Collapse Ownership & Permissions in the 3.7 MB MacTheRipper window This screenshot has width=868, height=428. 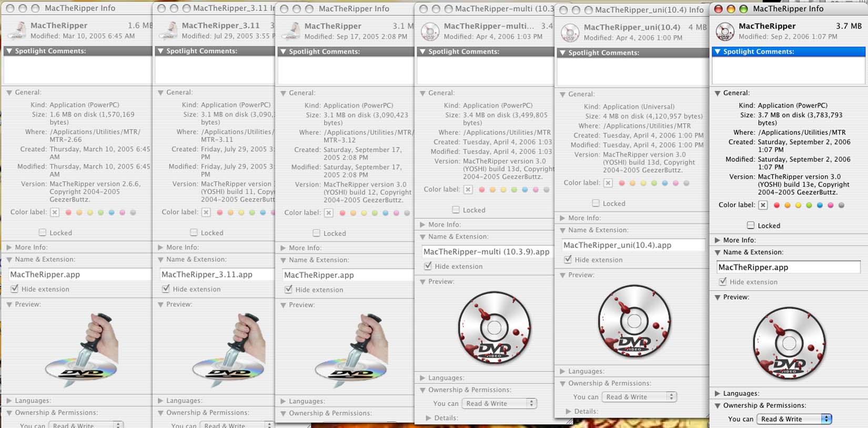tap(718, 405)
